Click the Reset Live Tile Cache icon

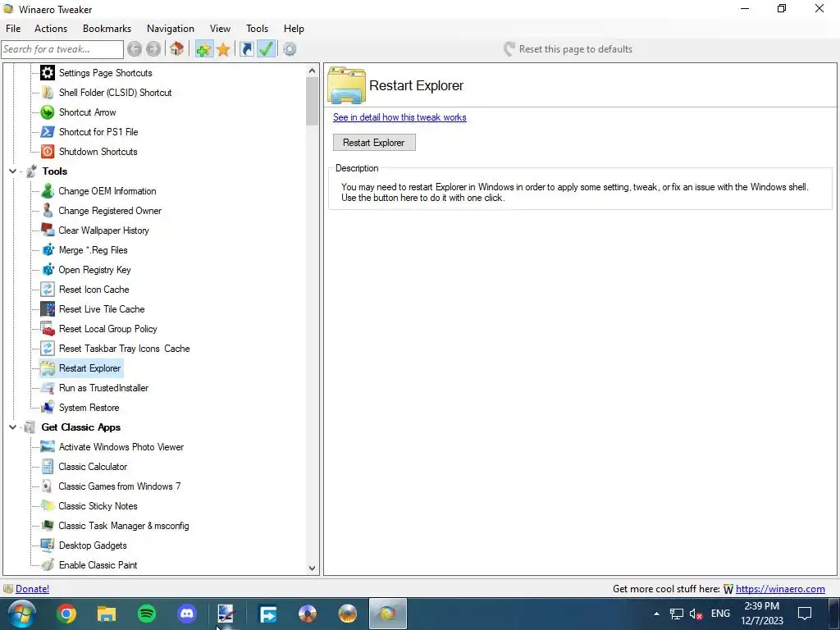pyautogui.click(x=48, y=309)
